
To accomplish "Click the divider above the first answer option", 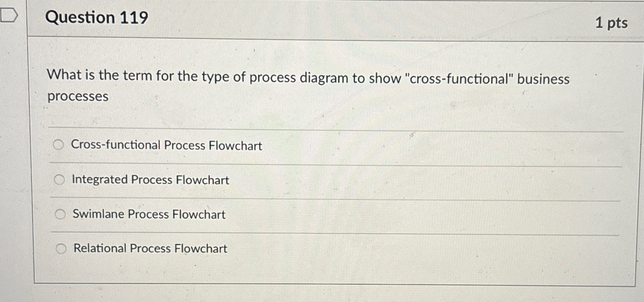I will pos(306,127).
